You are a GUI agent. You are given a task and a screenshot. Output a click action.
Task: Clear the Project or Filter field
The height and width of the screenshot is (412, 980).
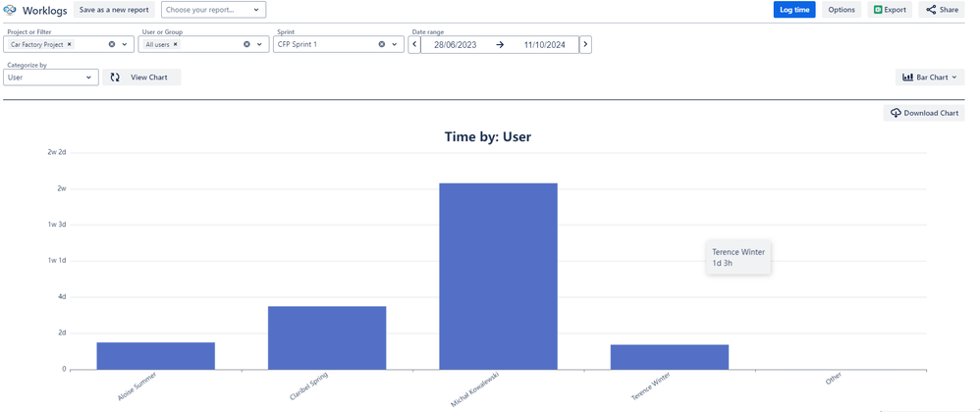pyautogui.click(x=112, y=44)
